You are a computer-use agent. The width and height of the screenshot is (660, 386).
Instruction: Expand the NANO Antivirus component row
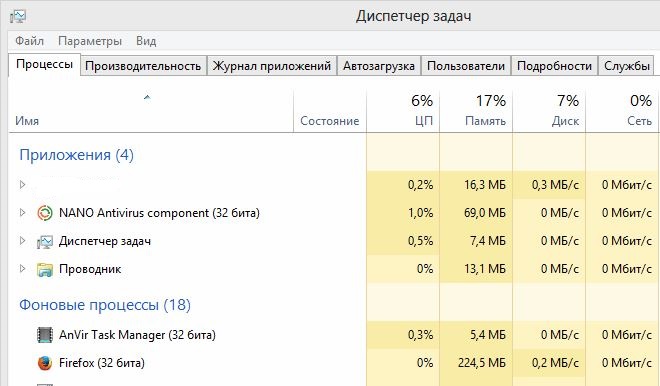tap(23, 213)
